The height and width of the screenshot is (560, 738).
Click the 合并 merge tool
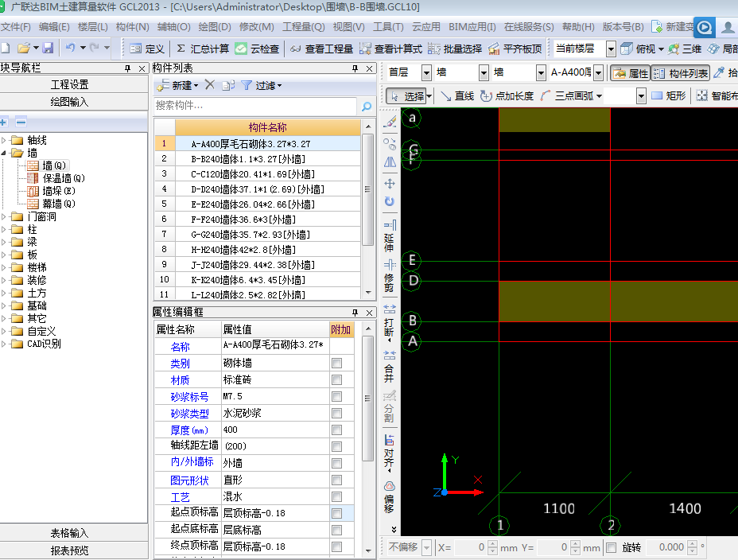(x=389, y=366)
